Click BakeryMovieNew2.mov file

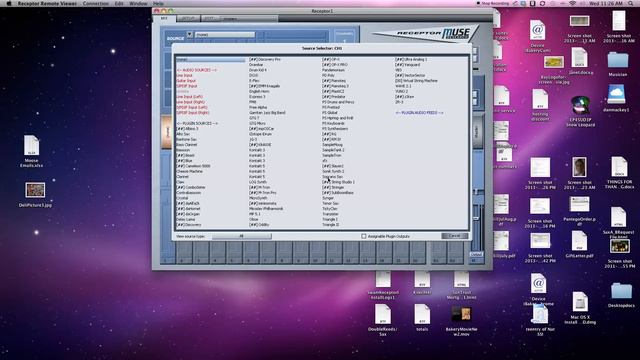[461, 321]
